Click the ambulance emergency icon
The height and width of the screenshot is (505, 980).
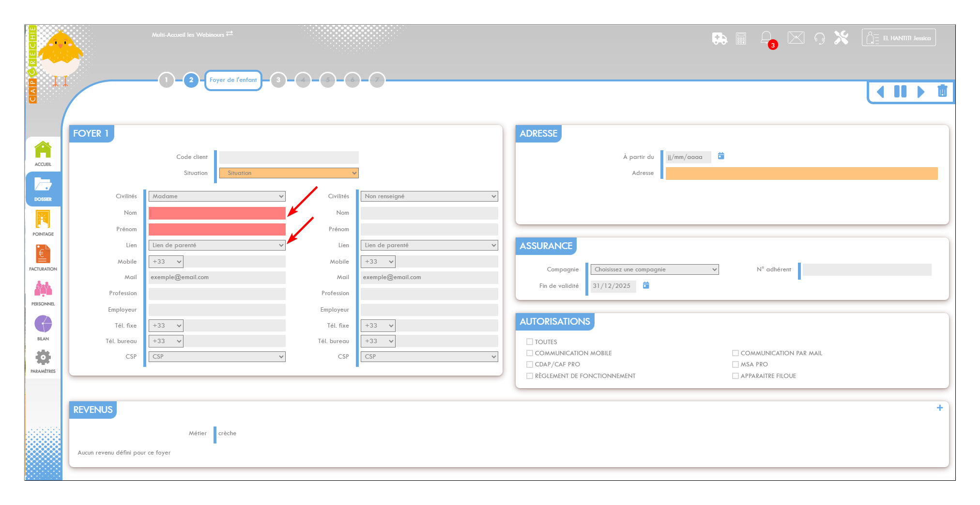[720, 38]
